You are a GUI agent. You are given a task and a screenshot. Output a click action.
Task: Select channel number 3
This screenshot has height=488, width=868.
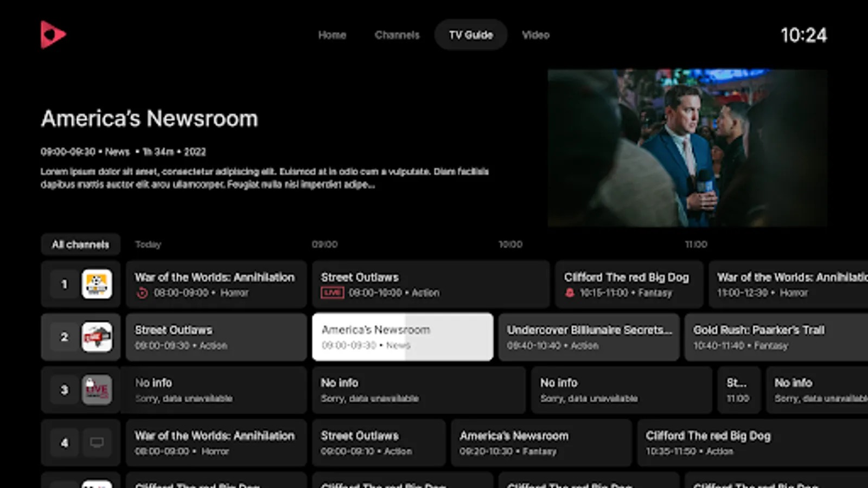pos(64,390)
